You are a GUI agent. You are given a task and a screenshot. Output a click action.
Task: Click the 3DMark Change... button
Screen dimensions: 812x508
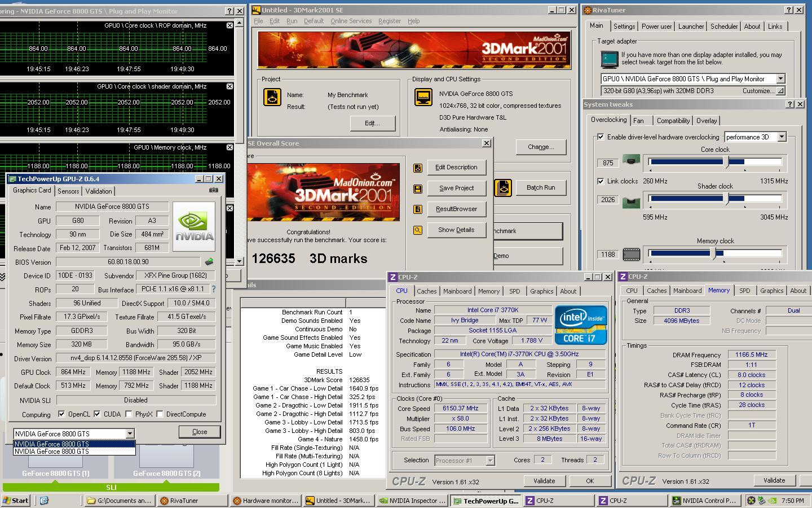coord(540,147)
